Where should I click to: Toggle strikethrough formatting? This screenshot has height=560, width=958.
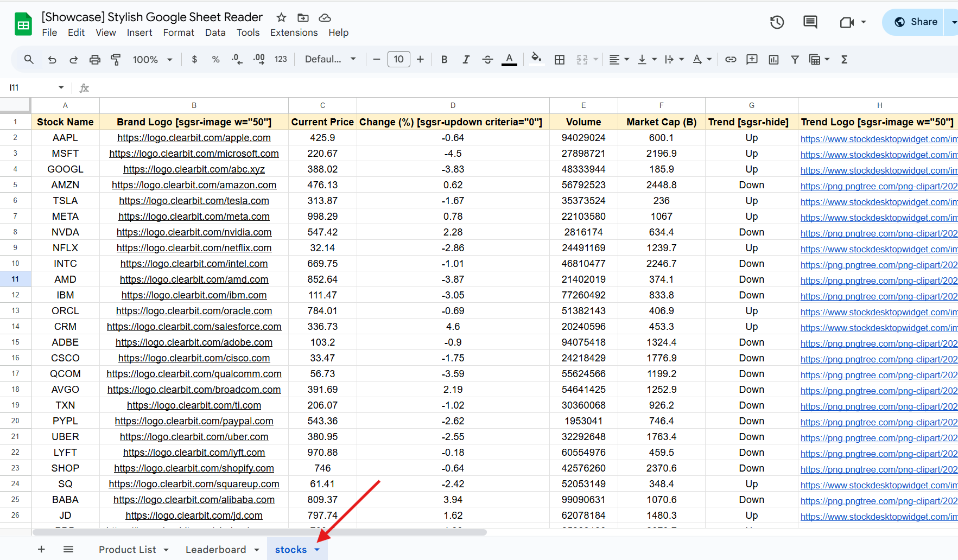point(487,59)
